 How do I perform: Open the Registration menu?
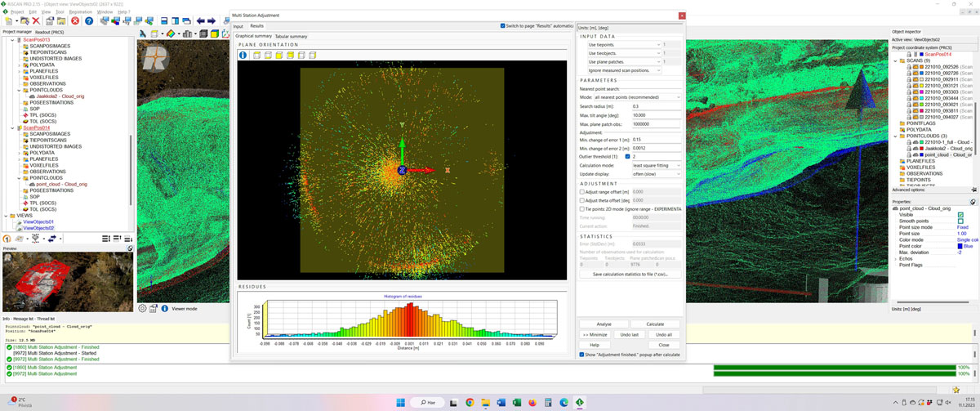pos(81,12)
